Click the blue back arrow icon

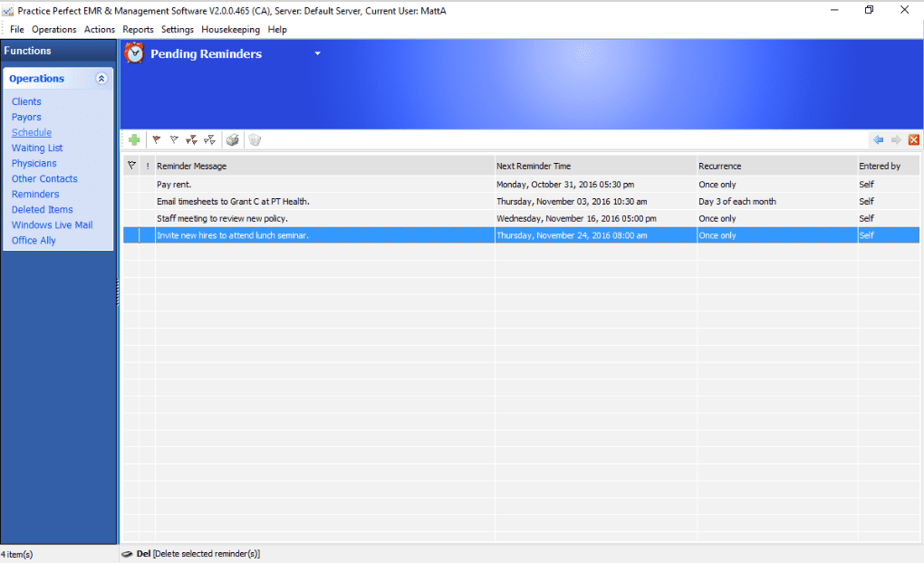click(x=878, y=140)
